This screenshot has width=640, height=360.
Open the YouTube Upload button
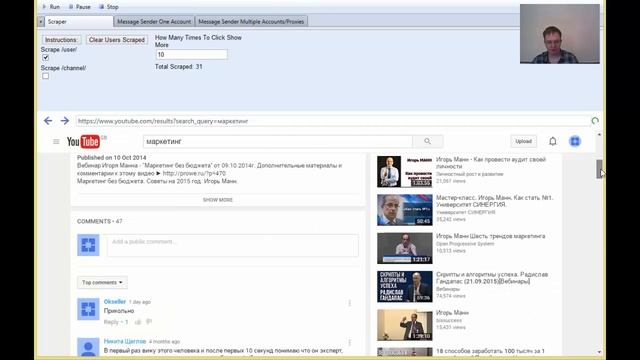coord(523,142)
